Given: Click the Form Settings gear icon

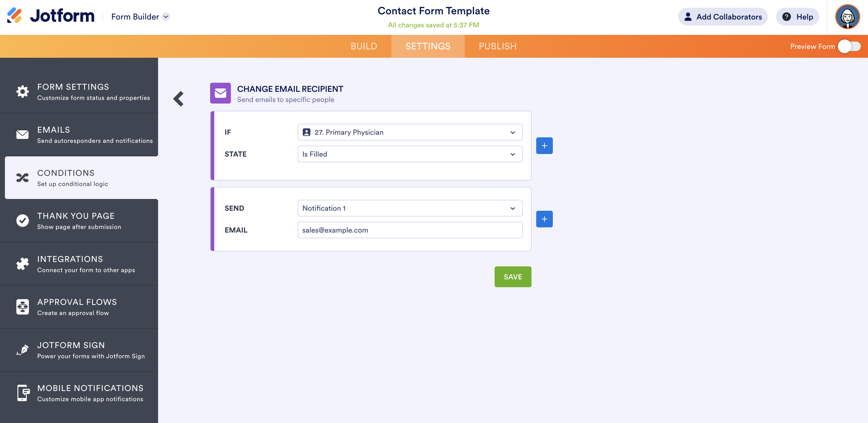Looking at the screenshot, I should (x=22, y=92).
